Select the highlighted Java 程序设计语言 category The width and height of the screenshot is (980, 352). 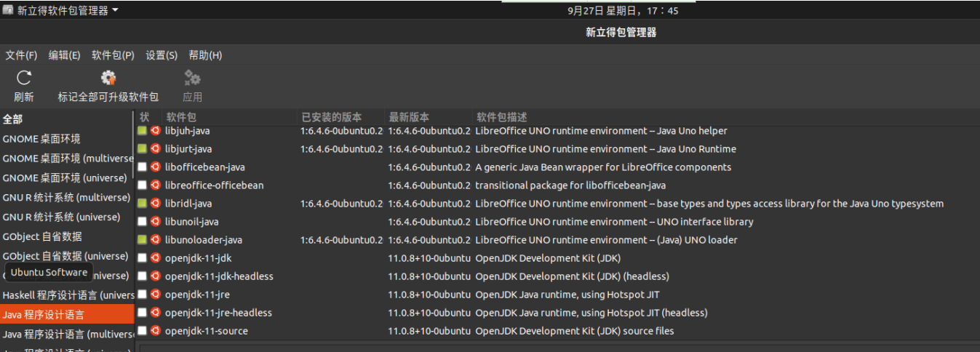[x=67, y=315]
